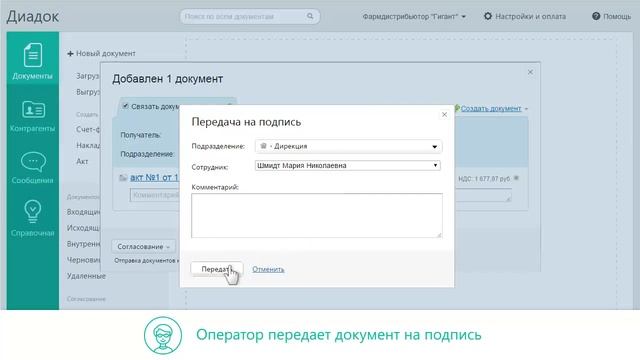Viewport: 640px width, 360px height.
Task: Open the акт №1 document link
Action: coord(154,178)
